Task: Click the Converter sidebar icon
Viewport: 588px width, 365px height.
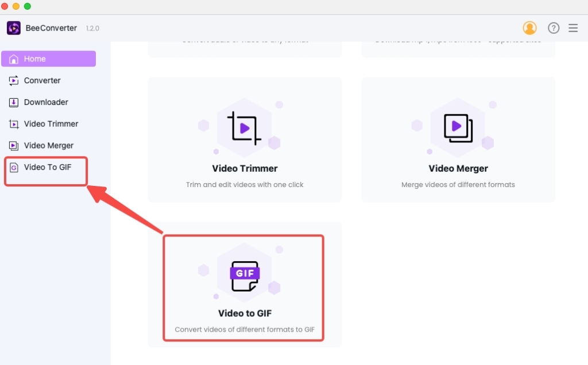Action: pyautogui.click(x=13, y=80)
